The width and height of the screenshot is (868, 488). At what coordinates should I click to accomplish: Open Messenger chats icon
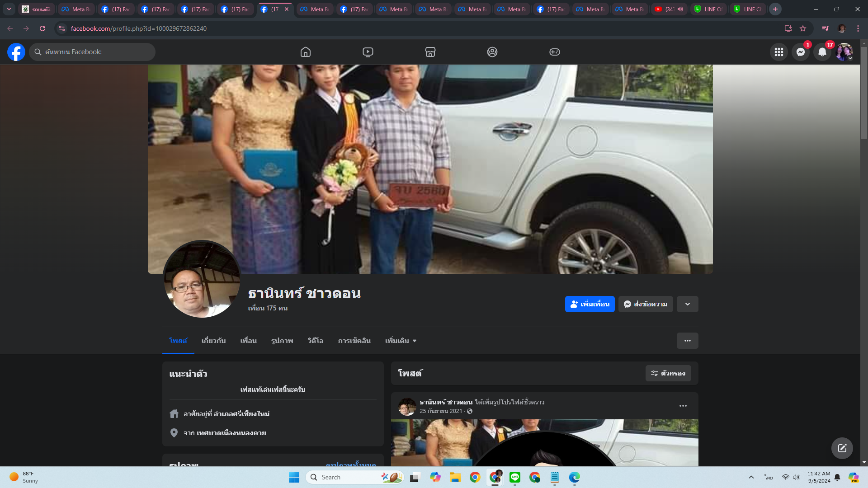(x=801, y=52)
